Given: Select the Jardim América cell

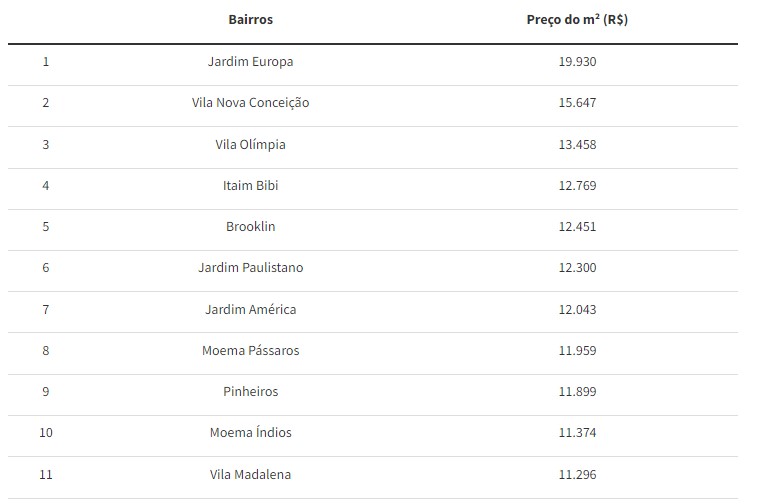Looking at the screenshot, I should pos(250,309).
